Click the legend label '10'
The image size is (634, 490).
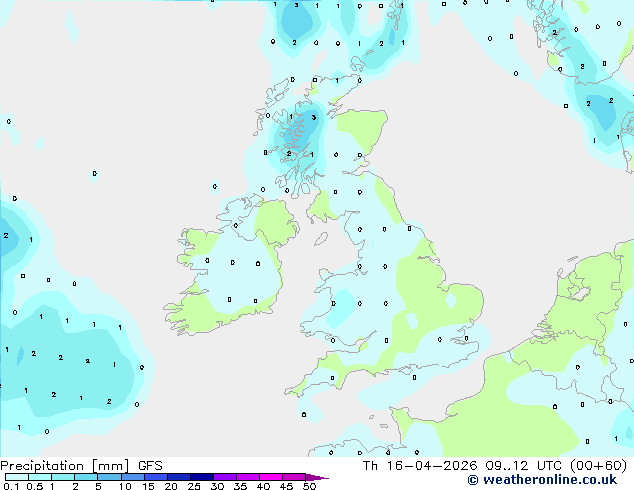pos(125,486)
